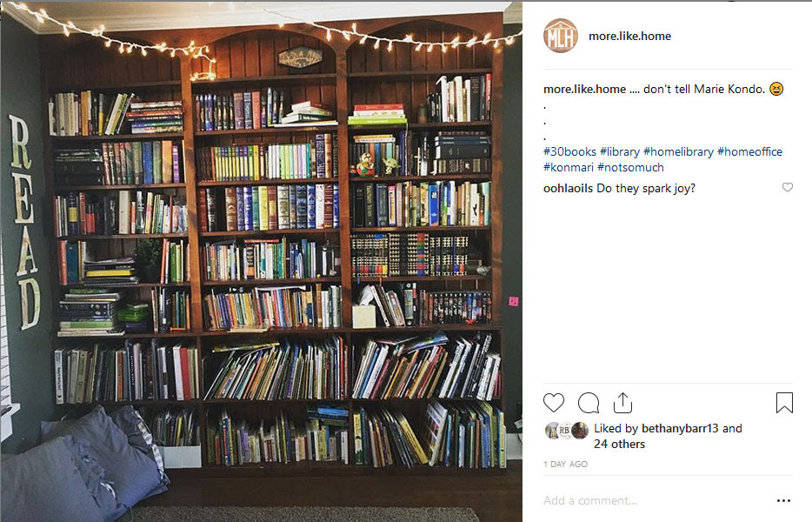View the 24 others who liked
812x522 pixels.
619,444
